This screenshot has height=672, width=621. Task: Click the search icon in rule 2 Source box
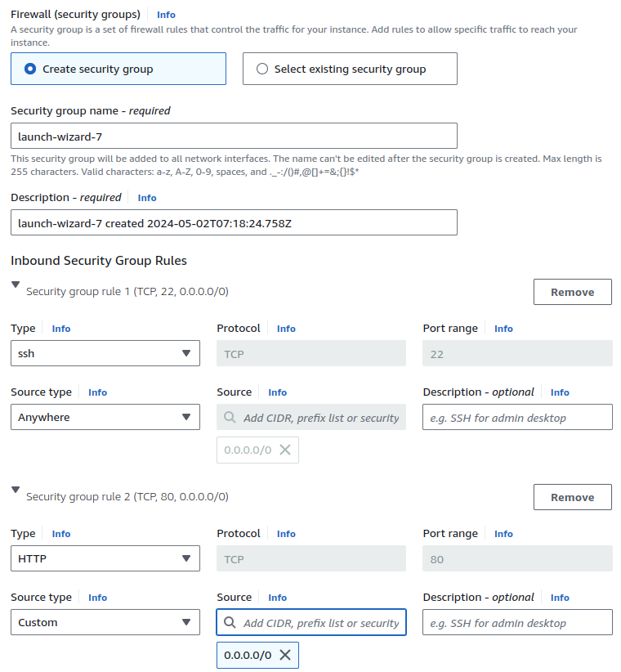231,622
